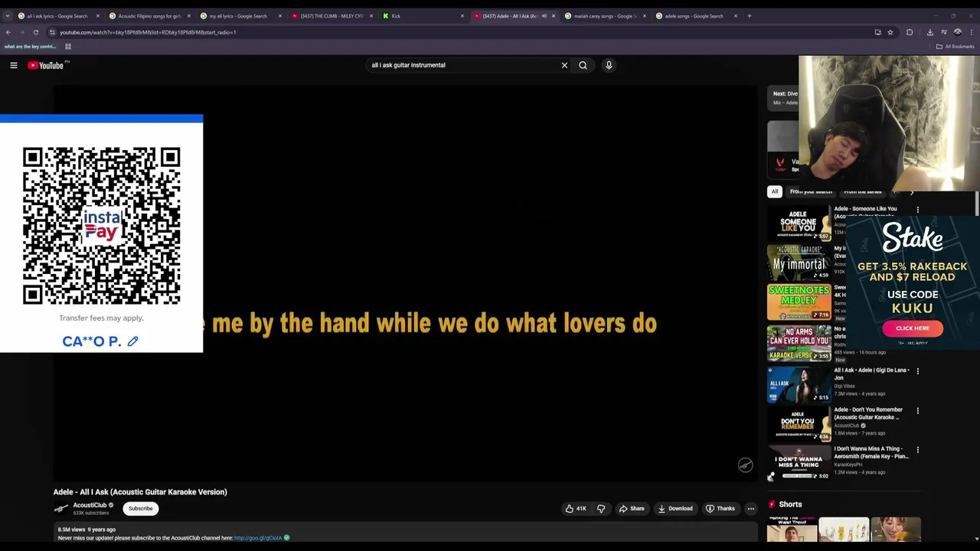Open the Shorts section heading
Image resolution: width=980 pixels, height=551 pixels.
point(790,504)
